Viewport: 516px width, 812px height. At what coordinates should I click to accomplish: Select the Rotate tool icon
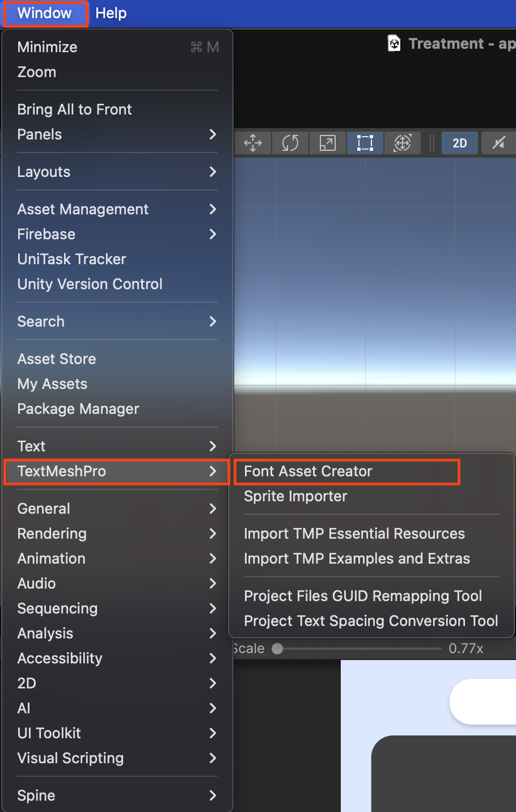pyautogui.click(x=290, y=143)
